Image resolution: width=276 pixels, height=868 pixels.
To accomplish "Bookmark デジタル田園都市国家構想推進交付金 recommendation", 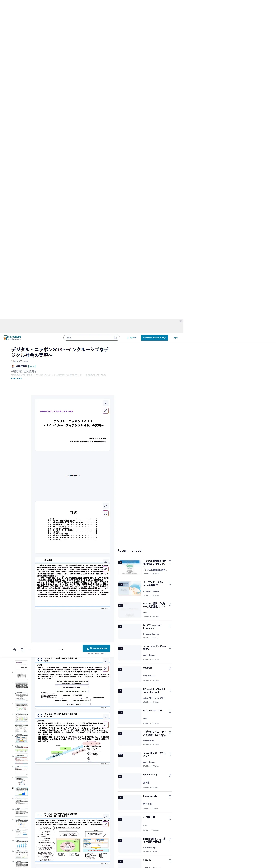I will 170,562.
